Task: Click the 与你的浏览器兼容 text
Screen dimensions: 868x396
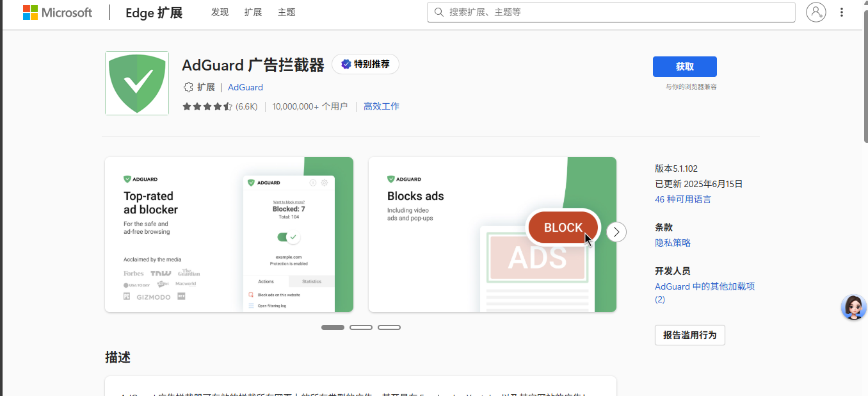Action: 691,87
